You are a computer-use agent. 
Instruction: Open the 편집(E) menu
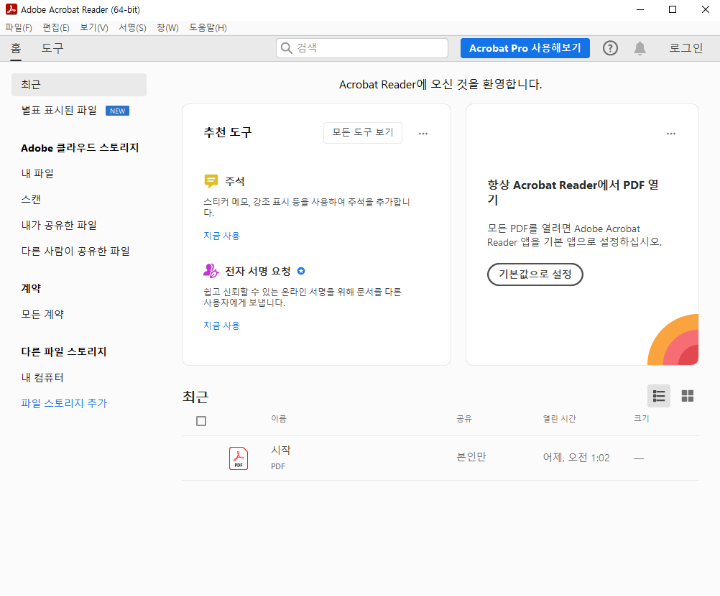click(x=56, y=28)
